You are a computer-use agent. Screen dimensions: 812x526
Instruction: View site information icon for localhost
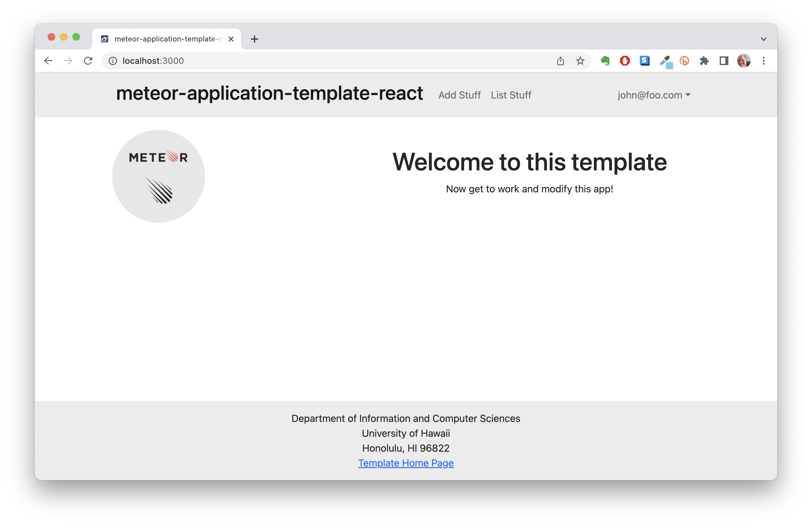[113, 61]
